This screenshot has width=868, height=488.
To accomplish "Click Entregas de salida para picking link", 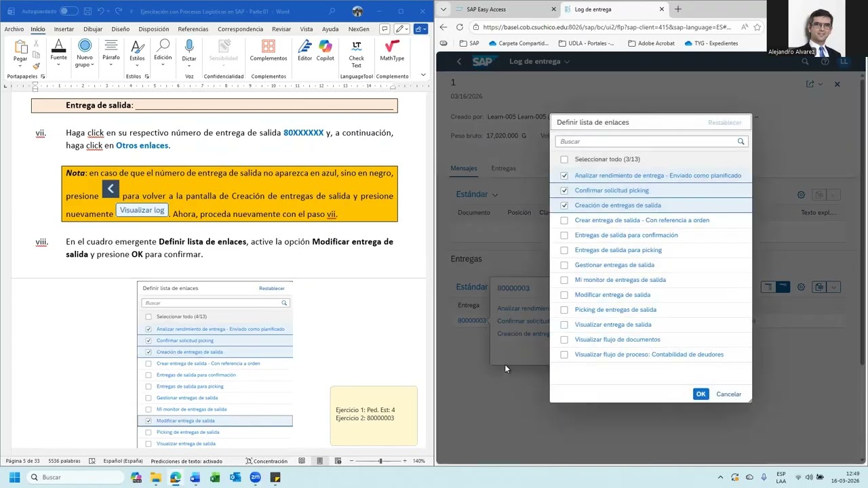I will (x=618, y=250).
